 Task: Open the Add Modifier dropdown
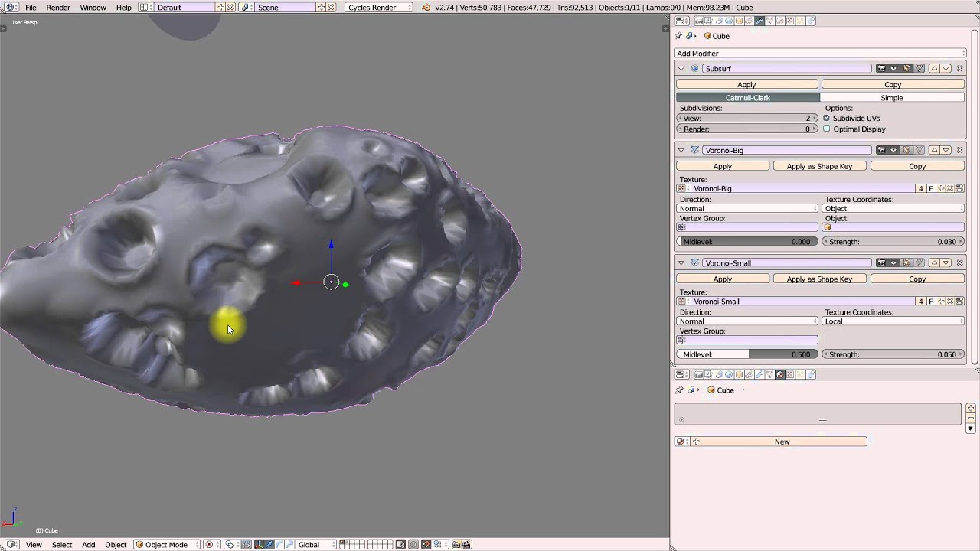820,54
